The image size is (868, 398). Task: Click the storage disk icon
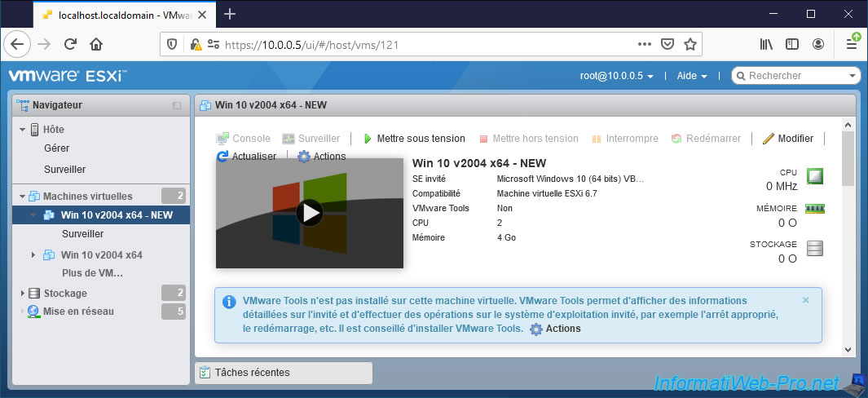(x=815, y=248)
